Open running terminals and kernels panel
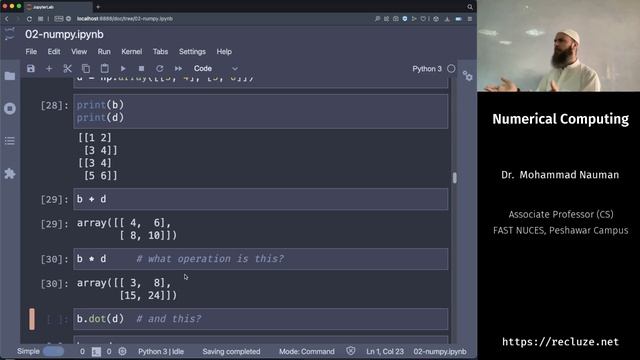 [10, 108]
